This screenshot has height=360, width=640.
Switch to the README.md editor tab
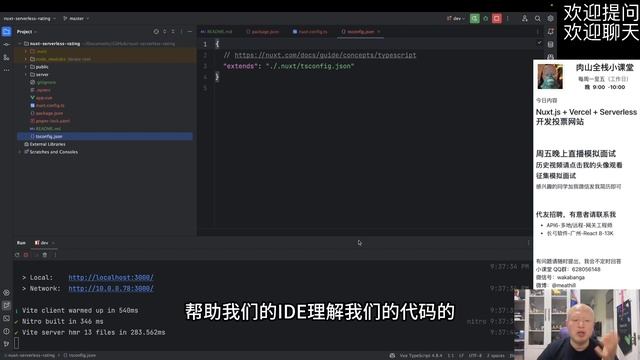[x=217, y=31]
